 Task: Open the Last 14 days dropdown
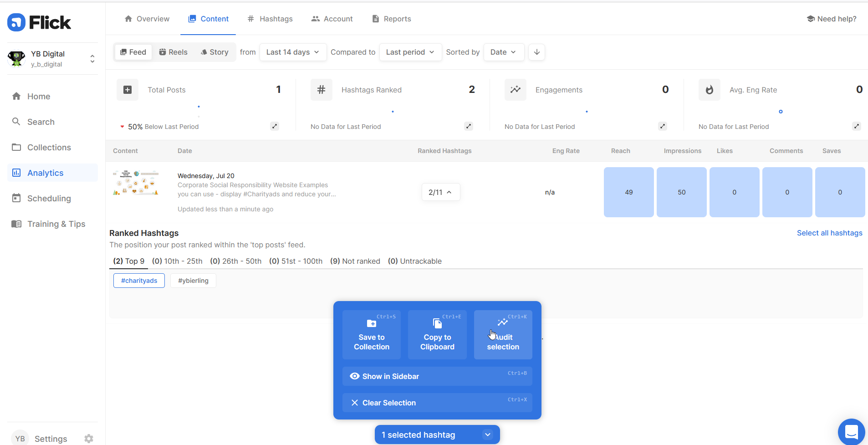click(292, 52)
